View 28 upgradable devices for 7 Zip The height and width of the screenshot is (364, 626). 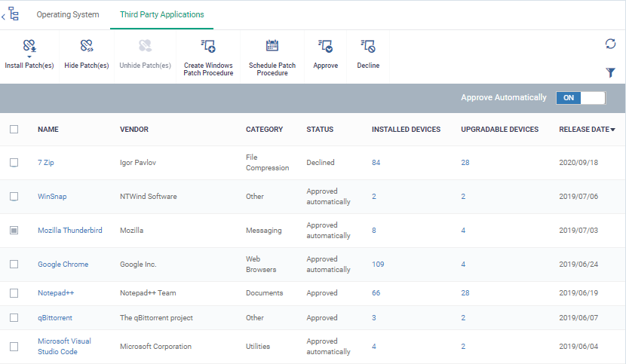click(x=465, y=163)
